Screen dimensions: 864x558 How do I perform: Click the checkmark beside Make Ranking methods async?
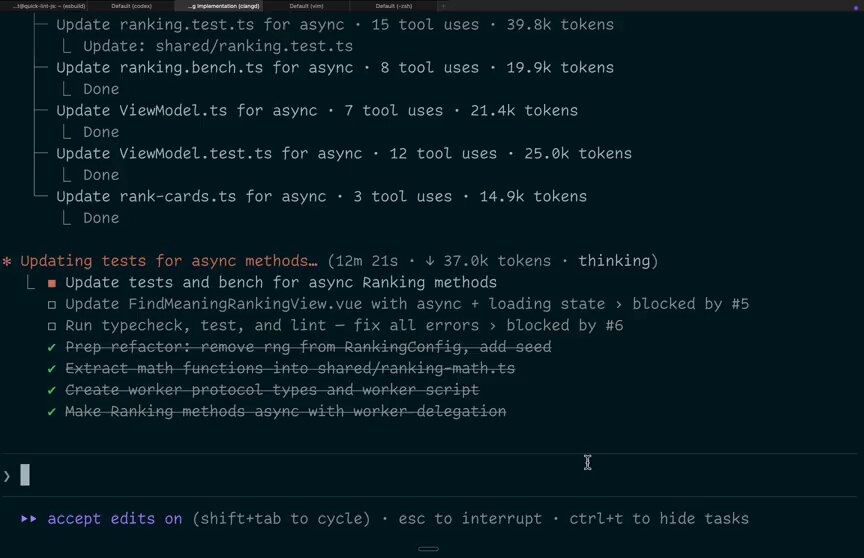coord(52,411)
